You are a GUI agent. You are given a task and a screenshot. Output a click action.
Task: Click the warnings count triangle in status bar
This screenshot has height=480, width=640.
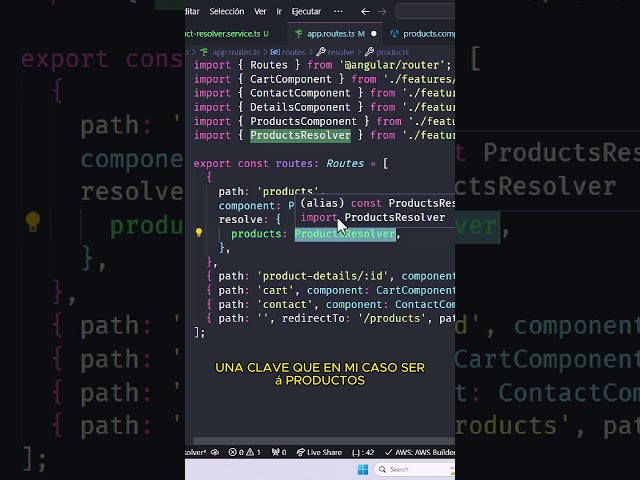coord(253,452)
